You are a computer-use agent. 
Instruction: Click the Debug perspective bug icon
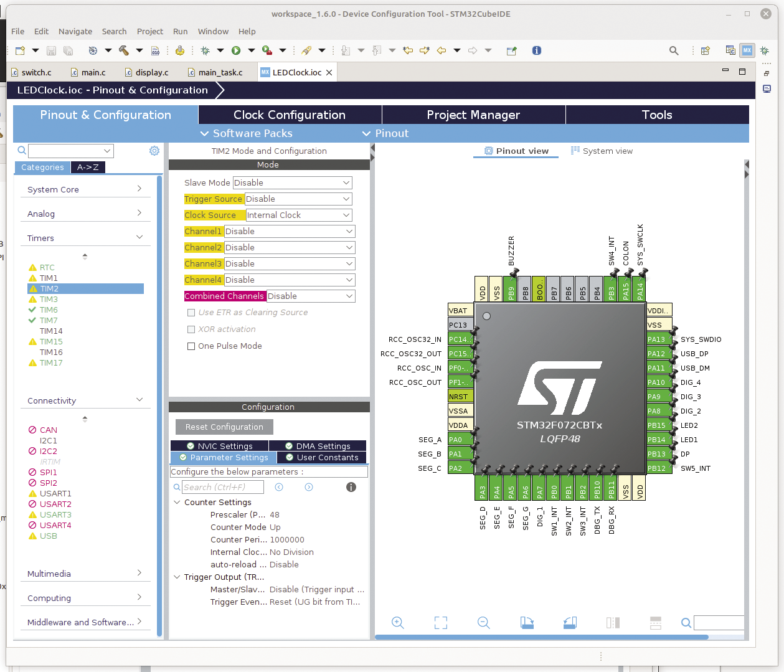tap(765, 50)
